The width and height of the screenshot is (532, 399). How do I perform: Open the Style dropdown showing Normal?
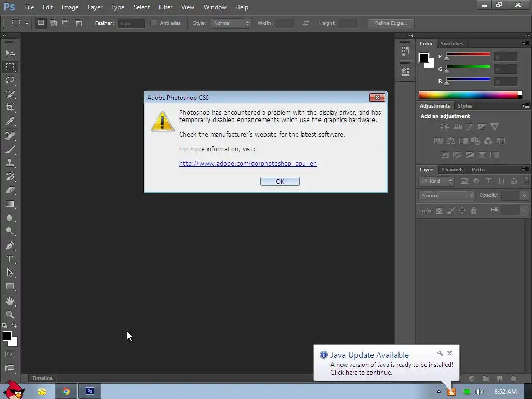point(230,23)
